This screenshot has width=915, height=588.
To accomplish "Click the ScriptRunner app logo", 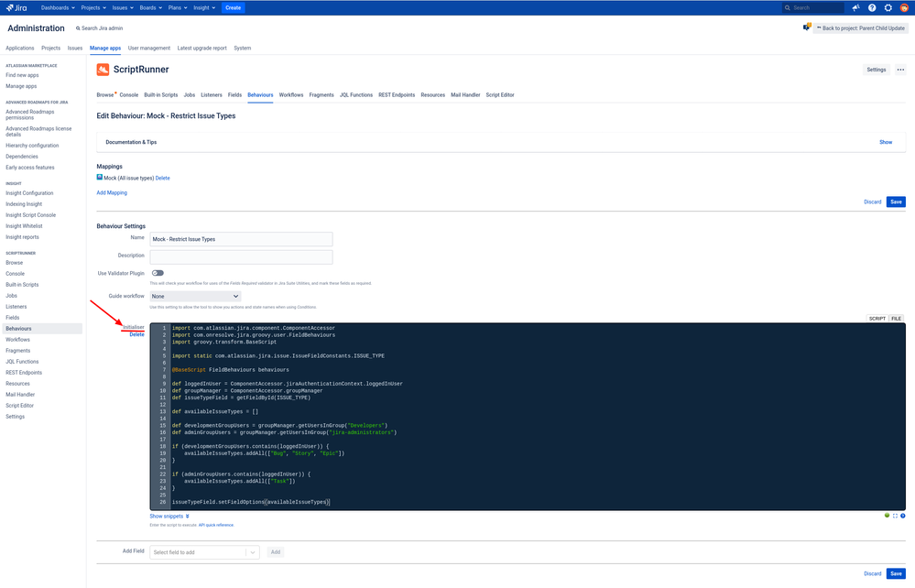I will pyautogui.click(x=103, y=69).
